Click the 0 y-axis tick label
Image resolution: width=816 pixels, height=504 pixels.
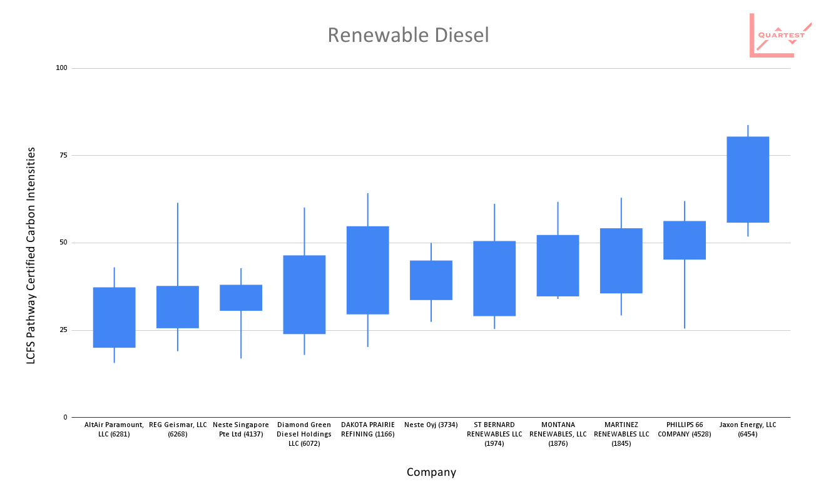pyautogui.click(x=65, y=417)
